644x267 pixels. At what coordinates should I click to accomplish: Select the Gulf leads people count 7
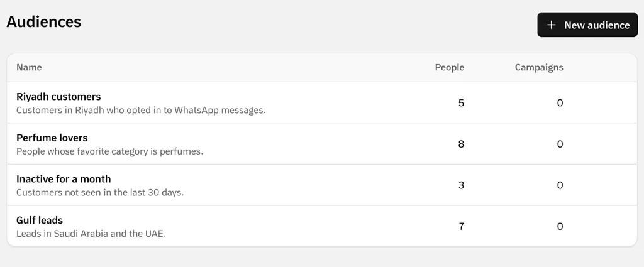point(461,226)
